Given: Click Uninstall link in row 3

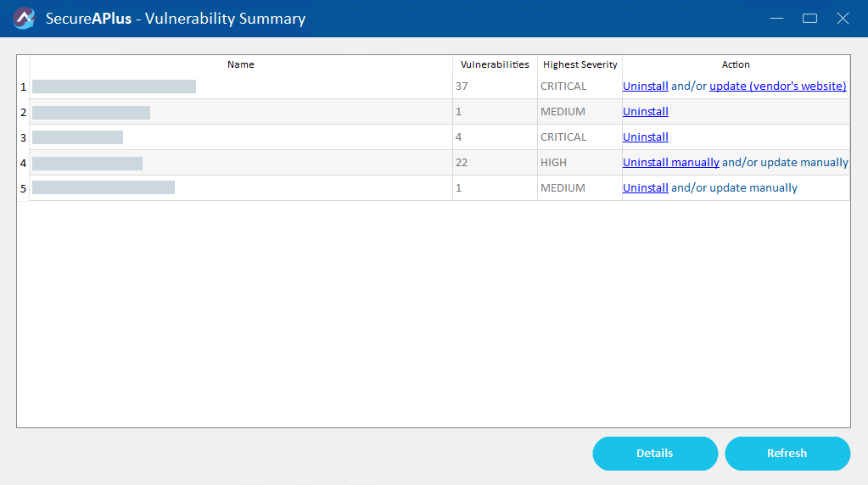Looking at the screenshot, I should click(646, 137).
